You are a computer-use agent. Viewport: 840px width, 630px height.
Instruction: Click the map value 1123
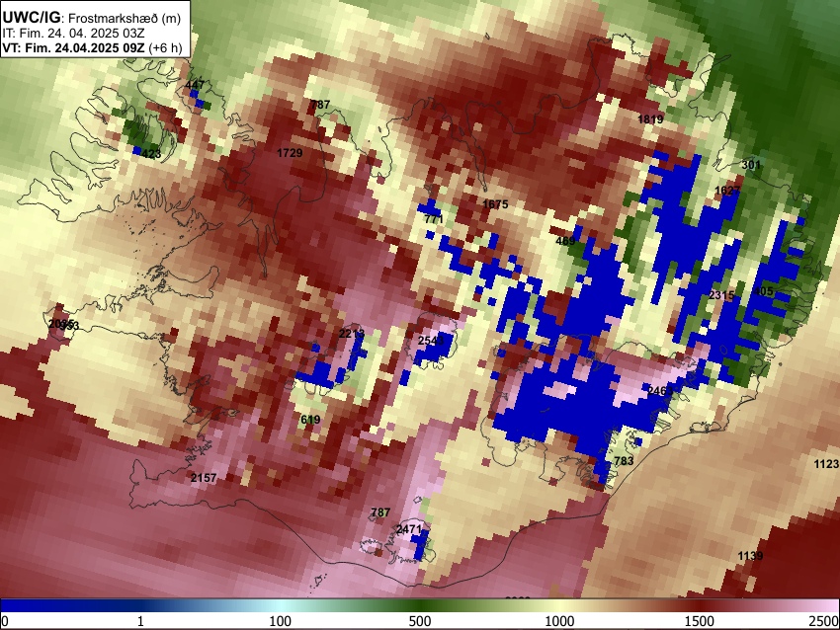[x=826, y=464]
